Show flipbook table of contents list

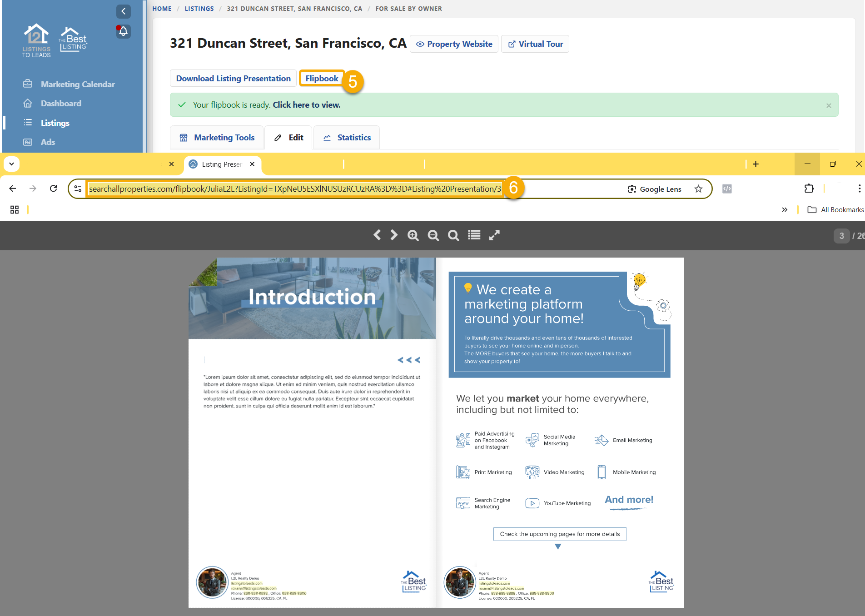coord(474,235)
